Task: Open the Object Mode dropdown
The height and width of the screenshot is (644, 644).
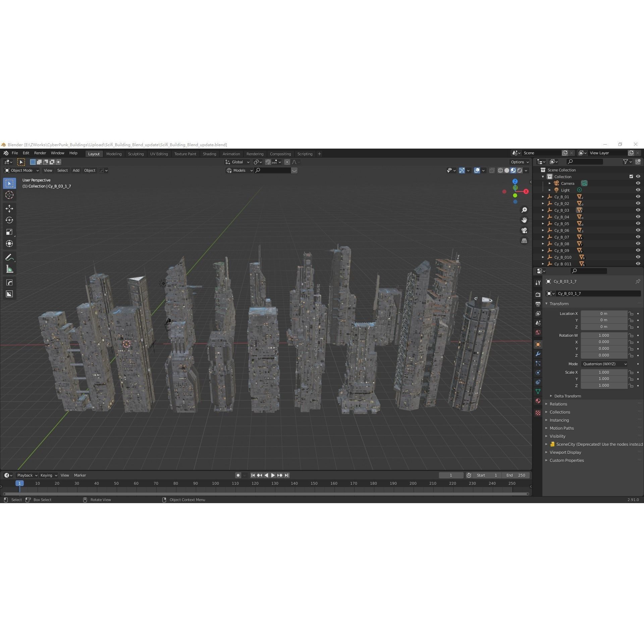Action: (x=21, y=170)
